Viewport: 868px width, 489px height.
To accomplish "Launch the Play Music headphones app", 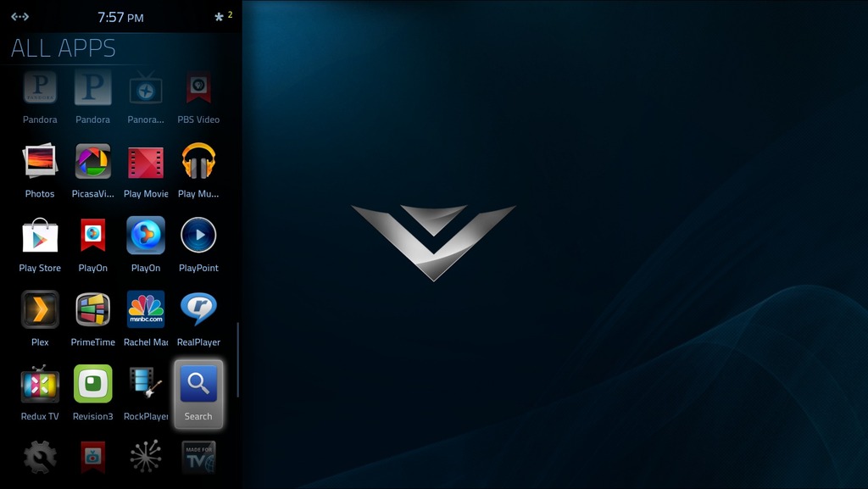I will coord(198,170).
